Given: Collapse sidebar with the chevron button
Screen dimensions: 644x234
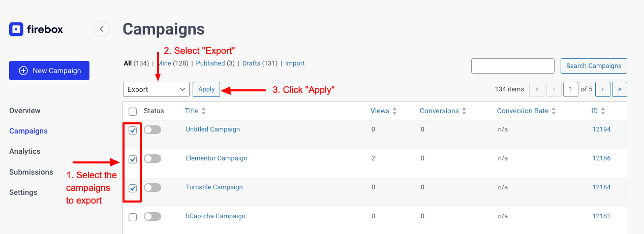Looking at the screenshot, I should [102, 29].
